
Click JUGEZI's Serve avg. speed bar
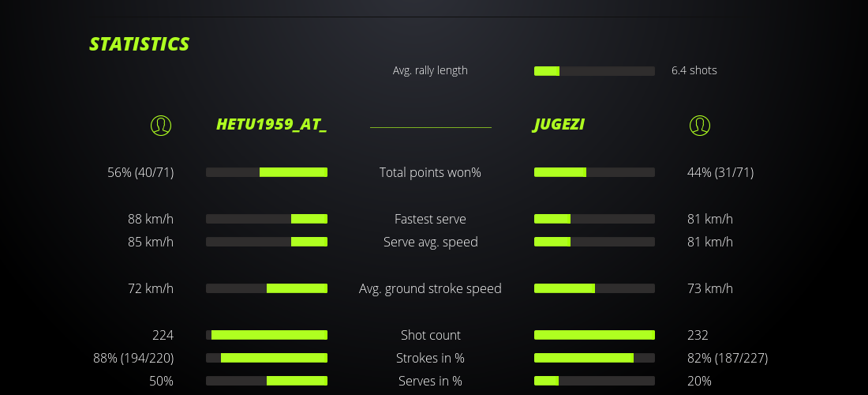[594, 242]
